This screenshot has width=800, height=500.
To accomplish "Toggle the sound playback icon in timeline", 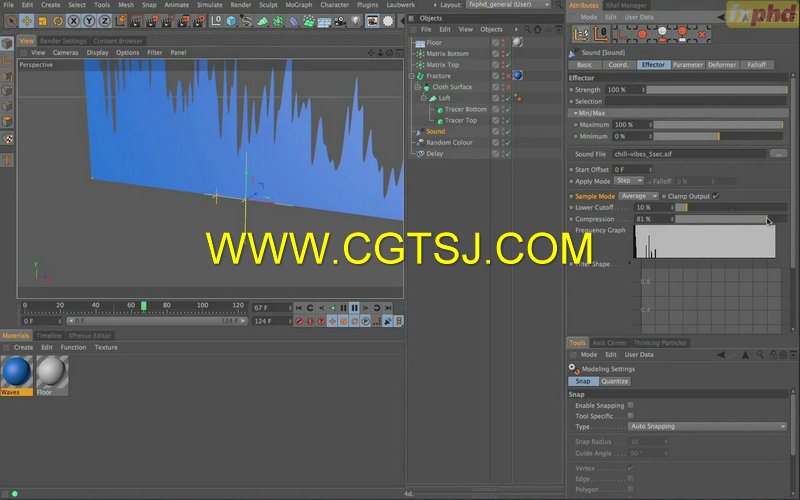I will pyautogui.click(x=388, y=321).
